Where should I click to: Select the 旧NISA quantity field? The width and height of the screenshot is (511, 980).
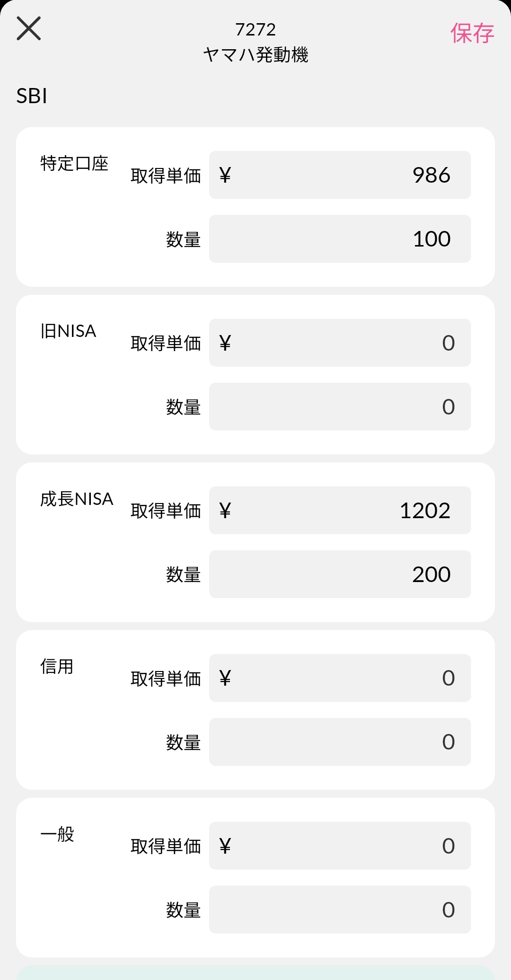[340, 406]
